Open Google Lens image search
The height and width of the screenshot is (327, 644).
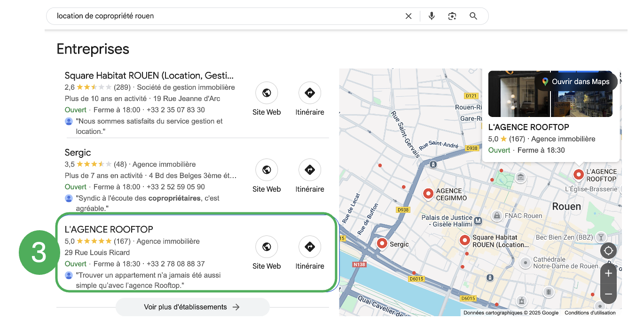(452, 16)
